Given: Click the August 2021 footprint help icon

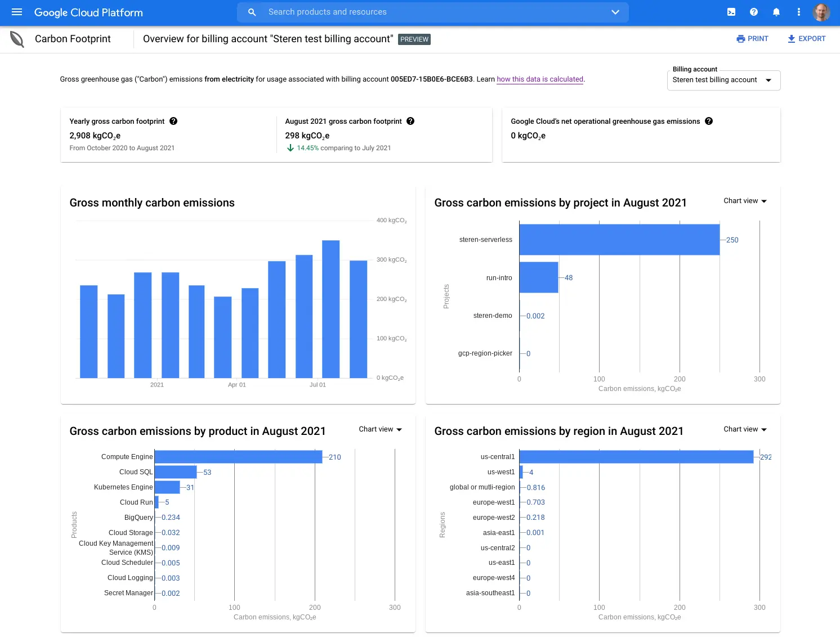Looking at the screenshot, I should [x=410, y=121].
